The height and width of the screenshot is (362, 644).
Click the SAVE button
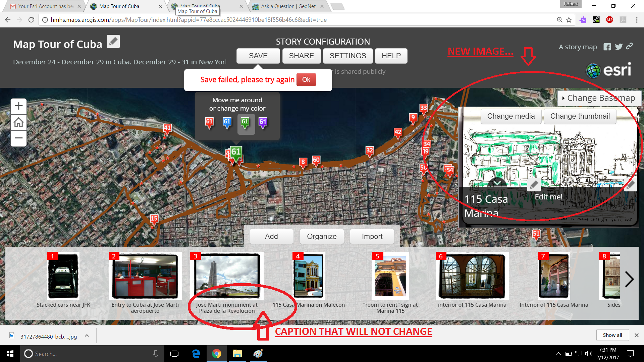point(258,56)
